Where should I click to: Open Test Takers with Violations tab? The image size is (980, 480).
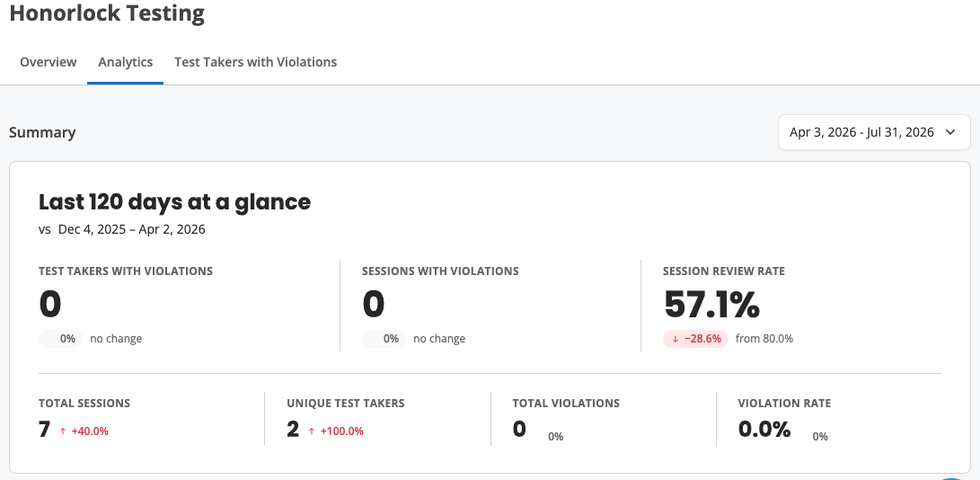(x=256, y=62)
